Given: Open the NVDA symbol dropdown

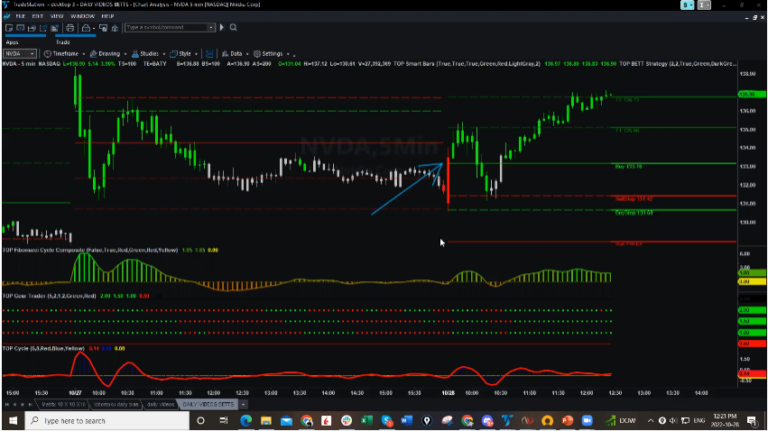Looking at the screenshot, I should (18, 53).
